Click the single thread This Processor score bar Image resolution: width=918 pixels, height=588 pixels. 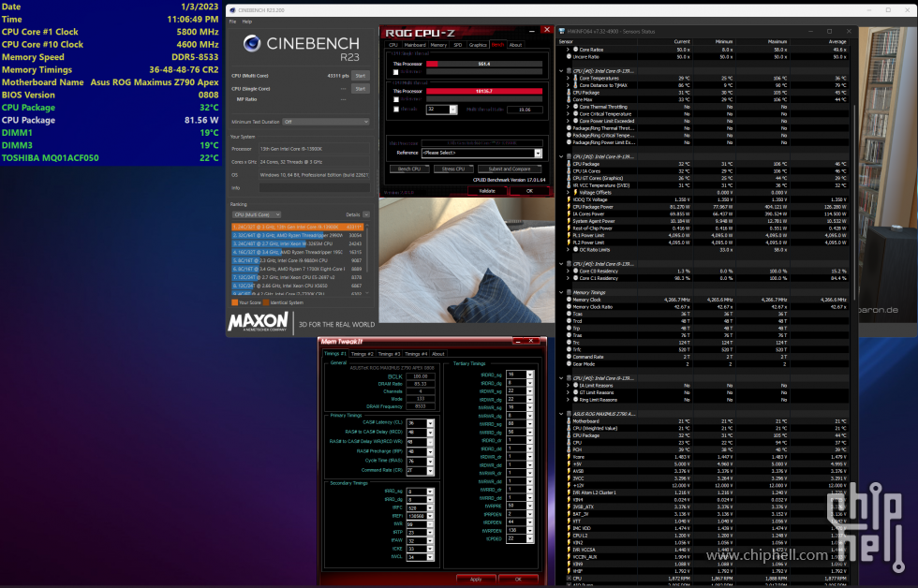(x=484, y=64)
